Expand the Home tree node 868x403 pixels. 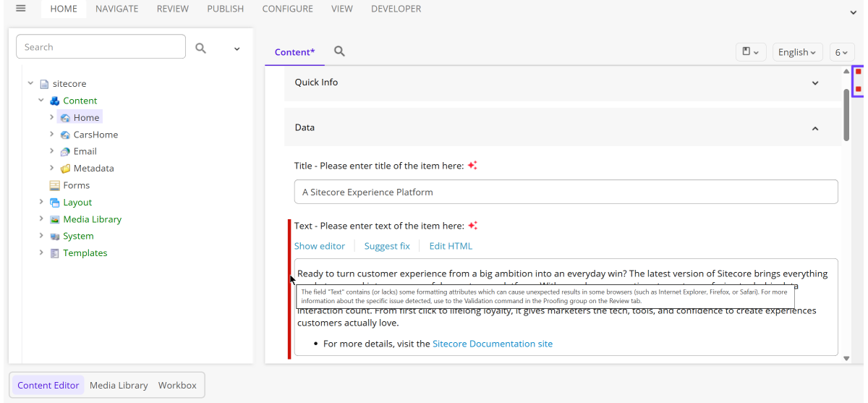pos(52,117)
